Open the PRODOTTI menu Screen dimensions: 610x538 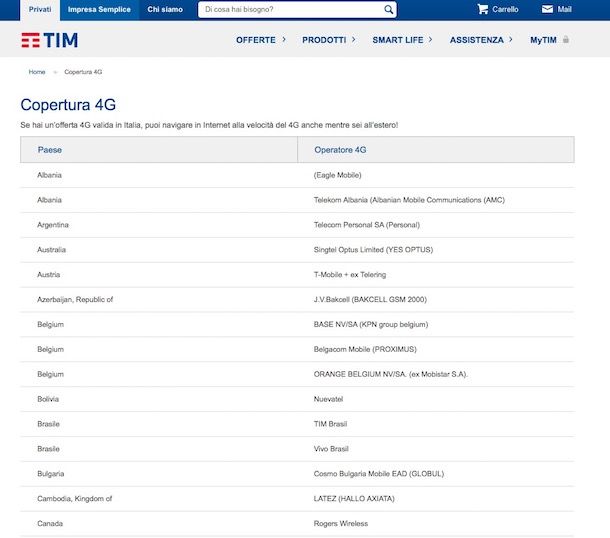click(x=324, y=40)
